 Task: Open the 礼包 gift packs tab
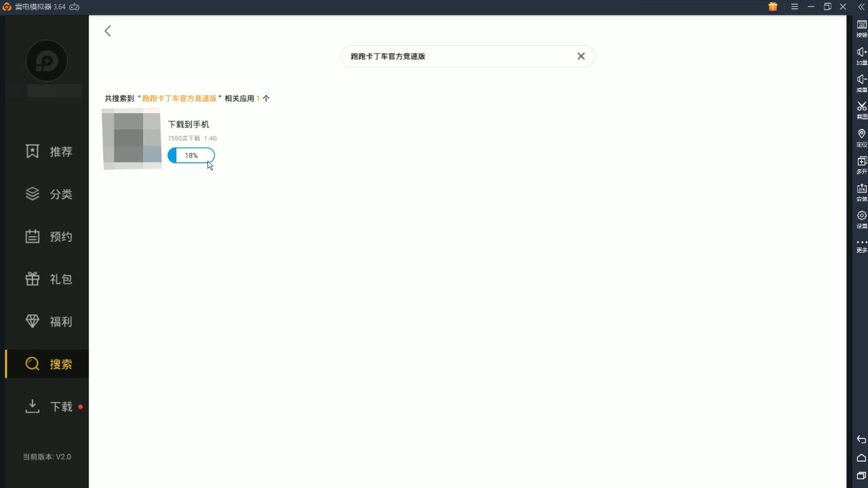point(47,279)
